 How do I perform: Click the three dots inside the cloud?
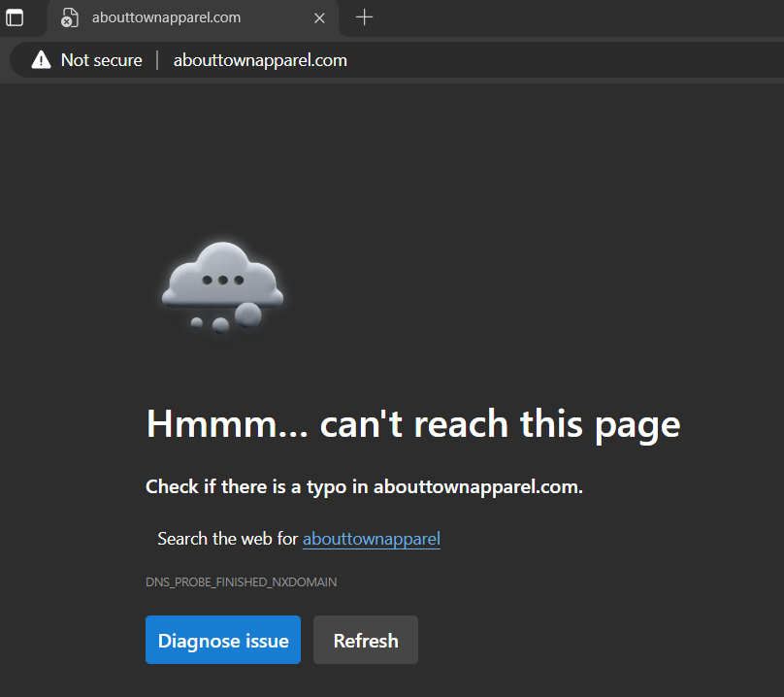222,280
